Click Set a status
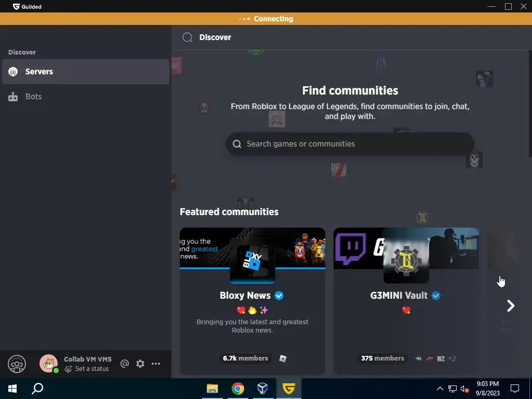Image resolution: width=532 pixels, height=399 pixels. coord(92,369)
